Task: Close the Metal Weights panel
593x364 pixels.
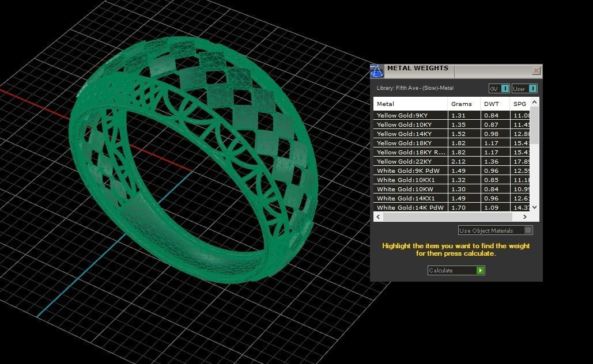Action: coord(536,71)
